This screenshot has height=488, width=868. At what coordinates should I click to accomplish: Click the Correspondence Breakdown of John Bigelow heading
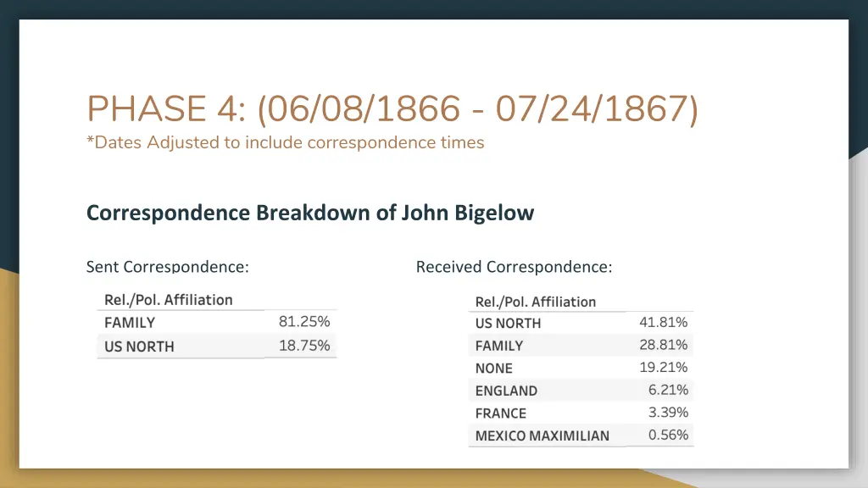coord(310,213)
